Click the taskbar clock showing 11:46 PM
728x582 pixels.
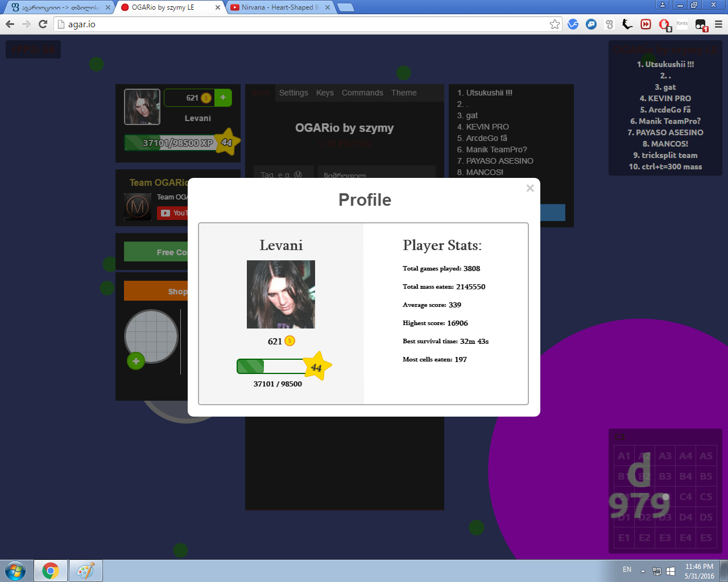699,571
